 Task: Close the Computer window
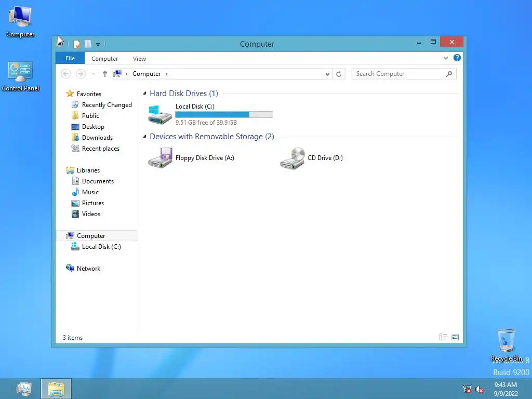[451, 42]
